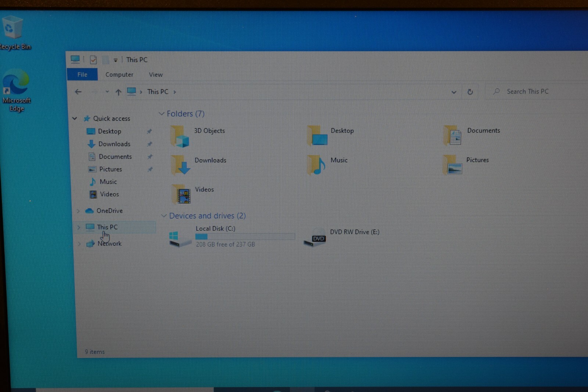588x392 pixels.
Task: Collapse the Devices and drives (2) group
Action: click(164, 216)
